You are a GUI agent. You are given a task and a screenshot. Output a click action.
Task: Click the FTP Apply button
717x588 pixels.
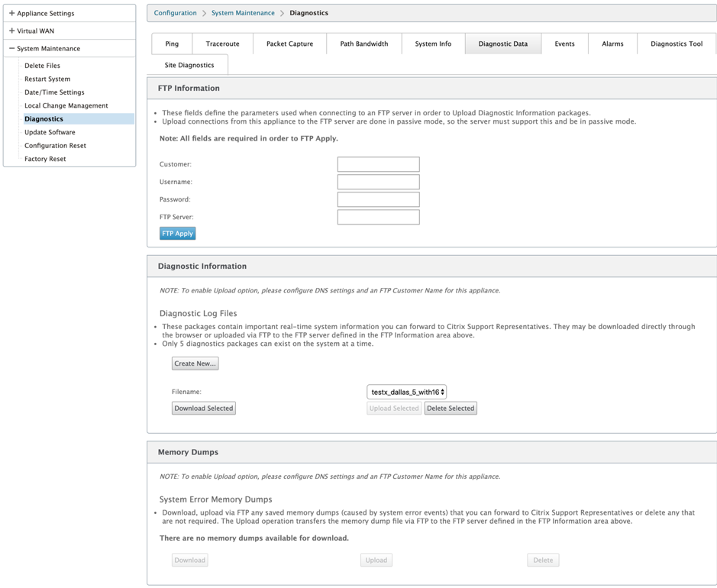[177, 233]
